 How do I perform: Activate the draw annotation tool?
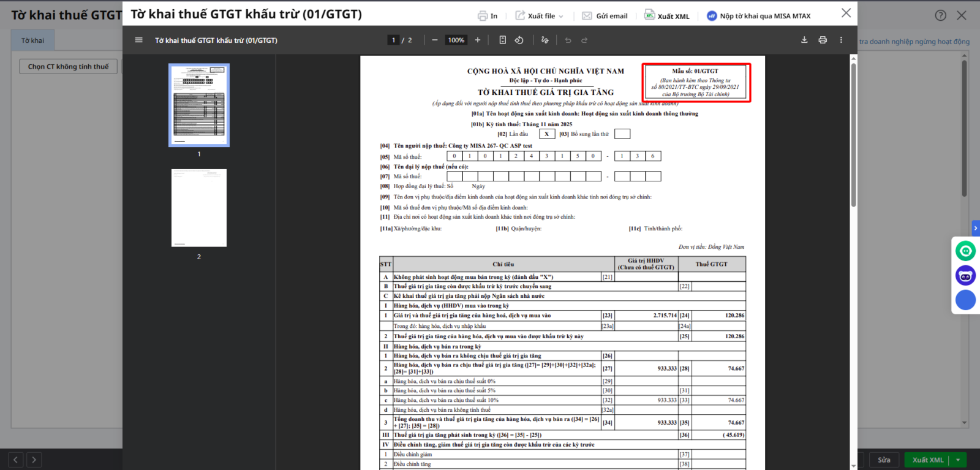[x=545, y=40]
